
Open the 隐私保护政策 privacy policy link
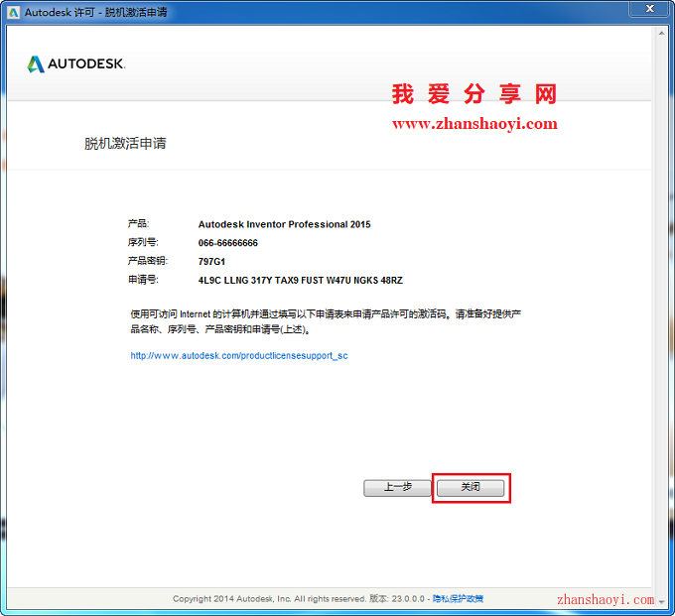(x=458, y=598)
